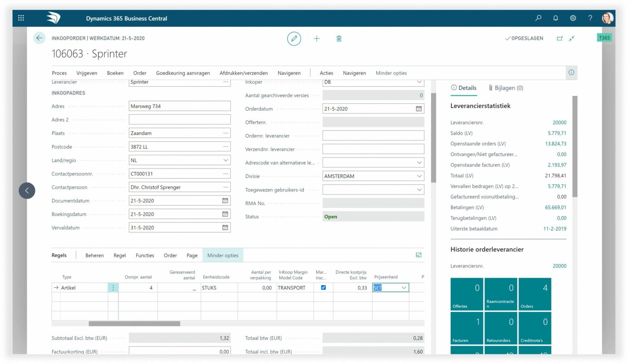Expand the Inkoper dropdown

[x=419, y=82]
